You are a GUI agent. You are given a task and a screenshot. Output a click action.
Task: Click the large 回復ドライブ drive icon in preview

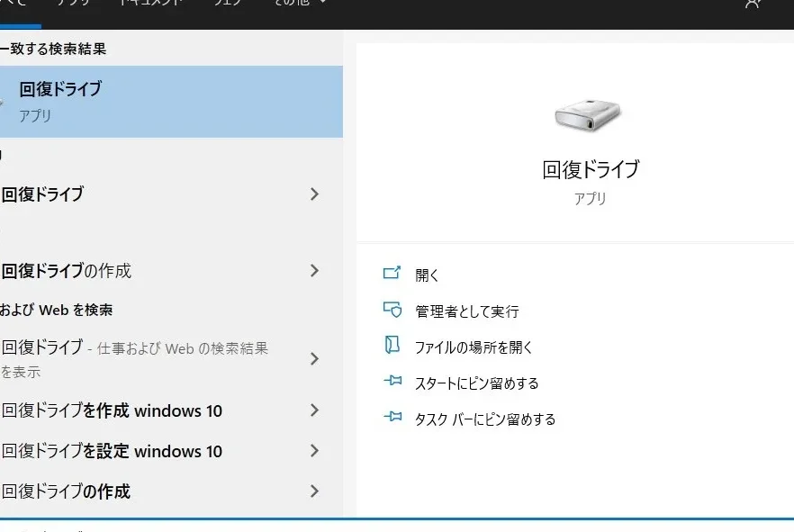pyautogui.click(x=589, y=113)
